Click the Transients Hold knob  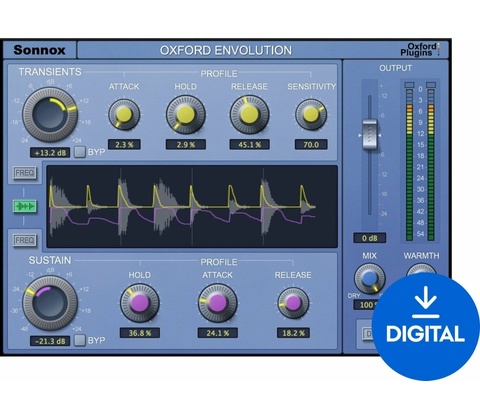coord(186,114)
